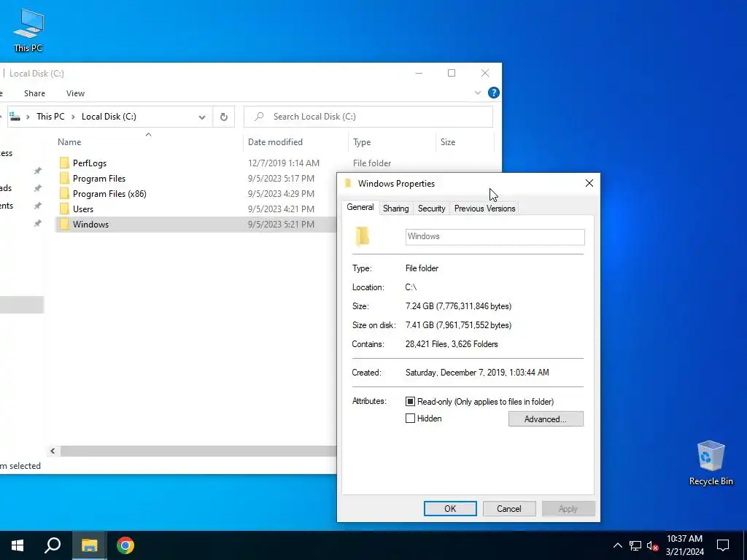Click This PC in the address breadcrumb
Image resolution: width=747 pixels, height=560 pixels.
[x=50, y=117]
